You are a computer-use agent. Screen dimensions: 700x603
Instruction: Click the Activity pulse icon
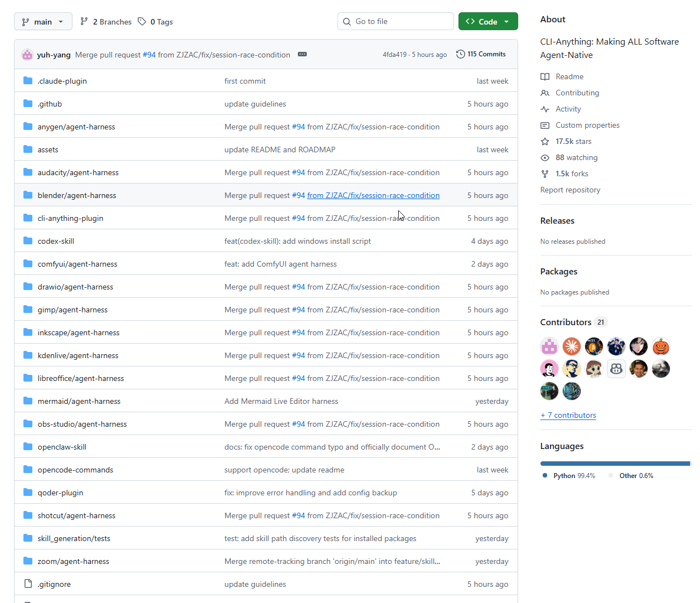(x=545, y=109)
